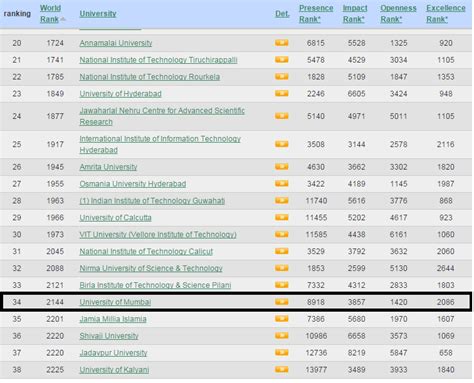Open University of Mumbai link
The width and height of the screenshot is (474, 383).
click(x=115, y=302)
